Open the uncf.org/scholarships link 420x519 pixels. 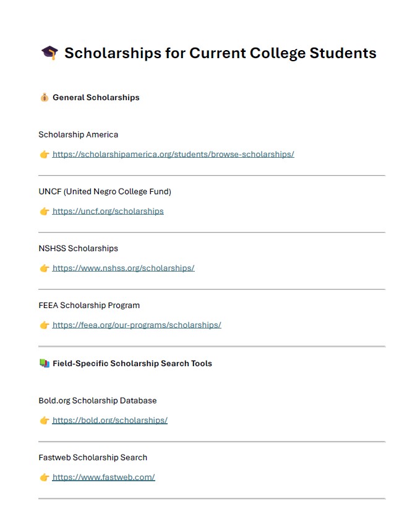pos(108,212)
